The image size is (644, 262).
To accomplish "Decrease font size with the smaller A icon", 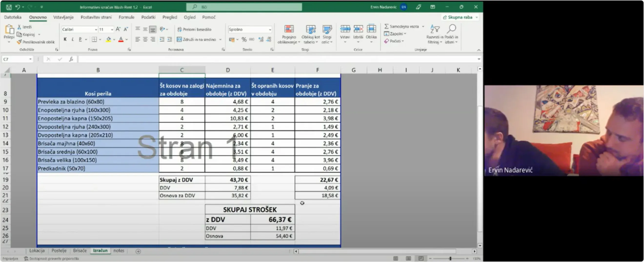I will (126, 29).
